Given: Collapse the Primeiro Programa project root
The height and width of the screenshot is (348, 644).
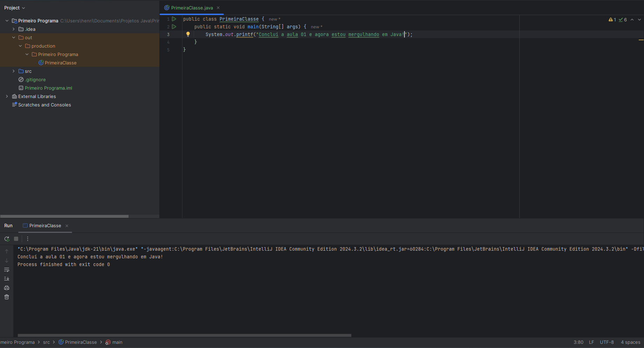Looking at the screenshot, I should [x=7, y=21].
